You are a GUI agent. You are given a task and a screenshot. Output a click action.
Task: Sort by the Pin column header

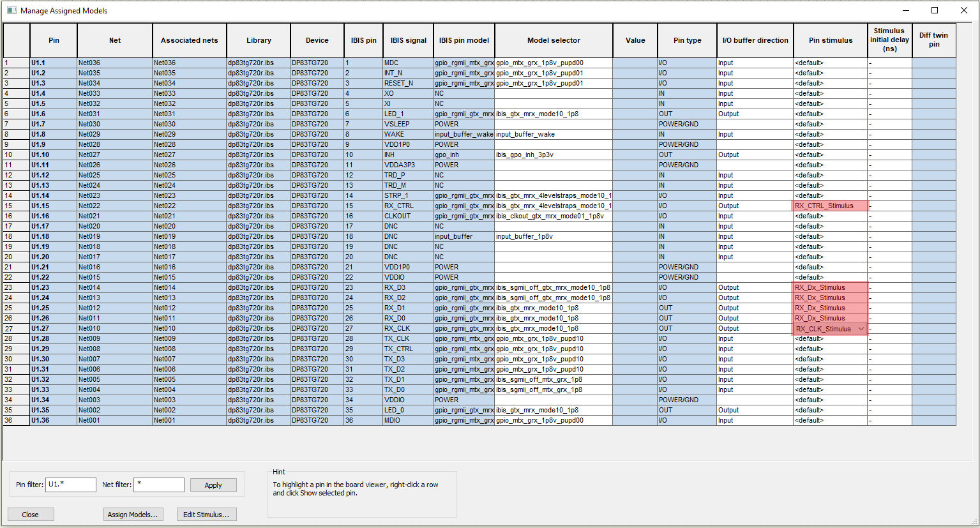click(x=54, y=40)
